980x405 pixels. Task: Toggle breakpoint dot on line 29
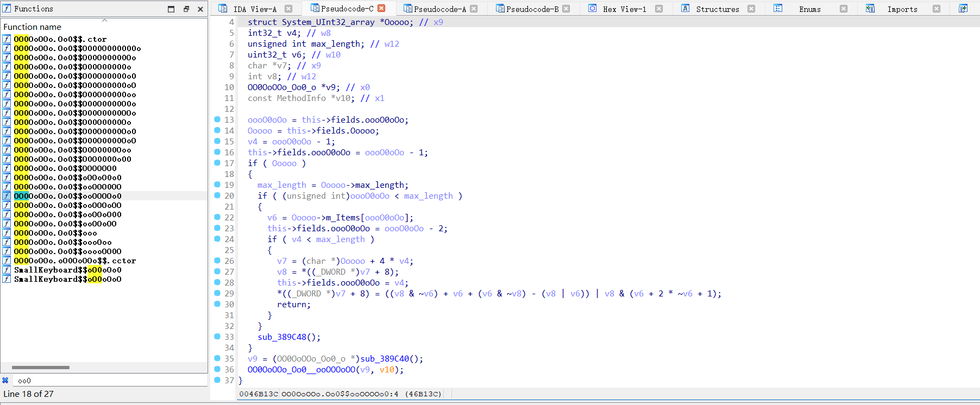pos(217,293)
